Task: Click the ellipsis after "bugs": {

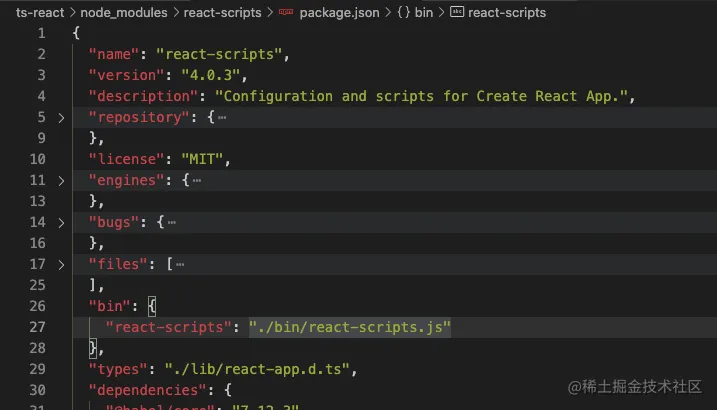Action: pos(171,223)
